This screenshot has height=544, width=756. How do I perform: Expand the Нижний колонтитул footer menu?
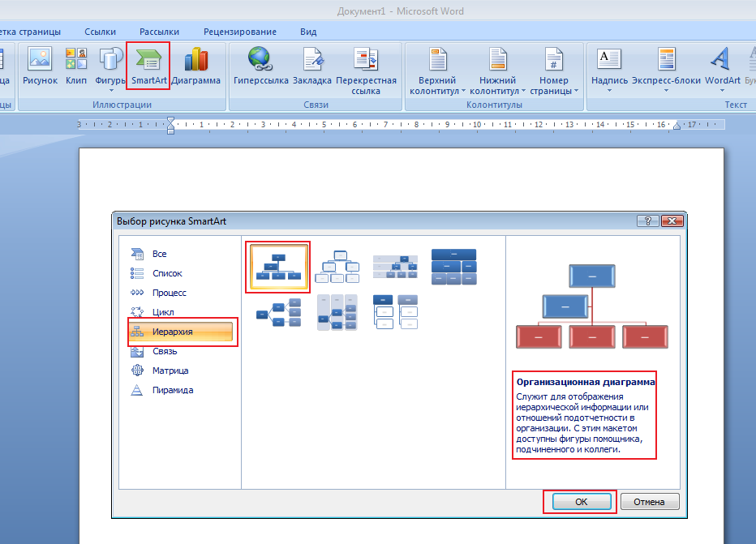[x=497, y=71]
